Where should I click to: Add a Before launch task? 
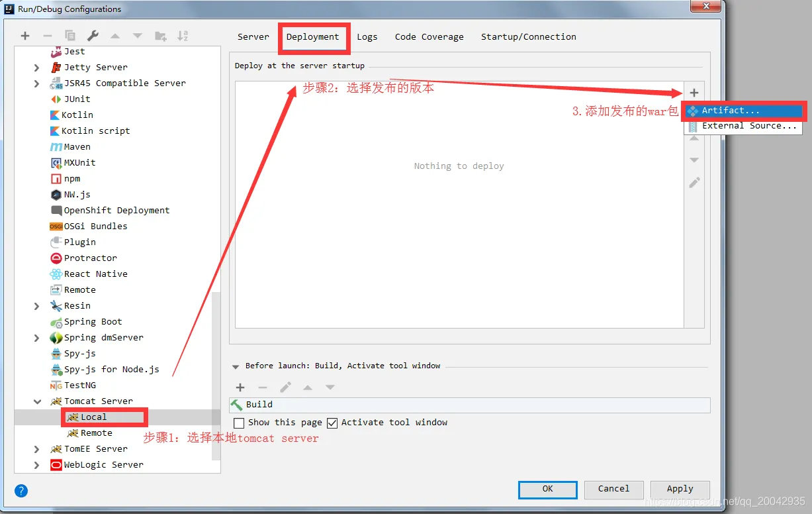point(240,387)
